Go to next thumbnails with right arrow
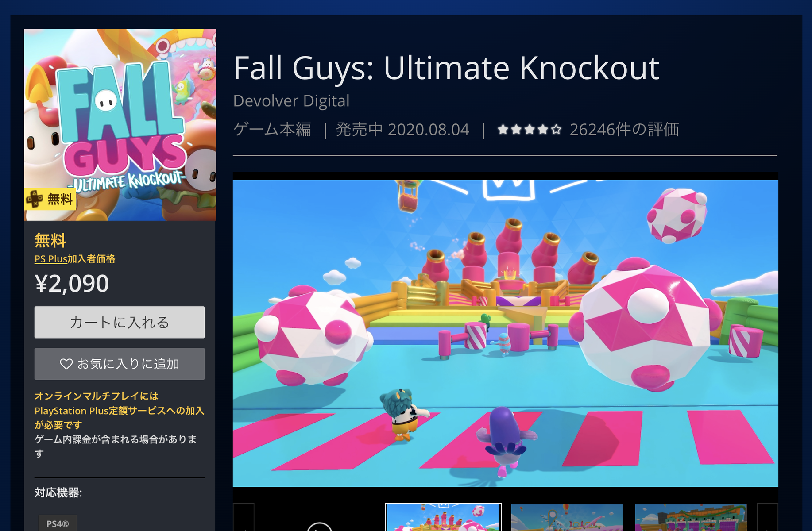Viewport: 812px width, 531px height. [768, 518]
